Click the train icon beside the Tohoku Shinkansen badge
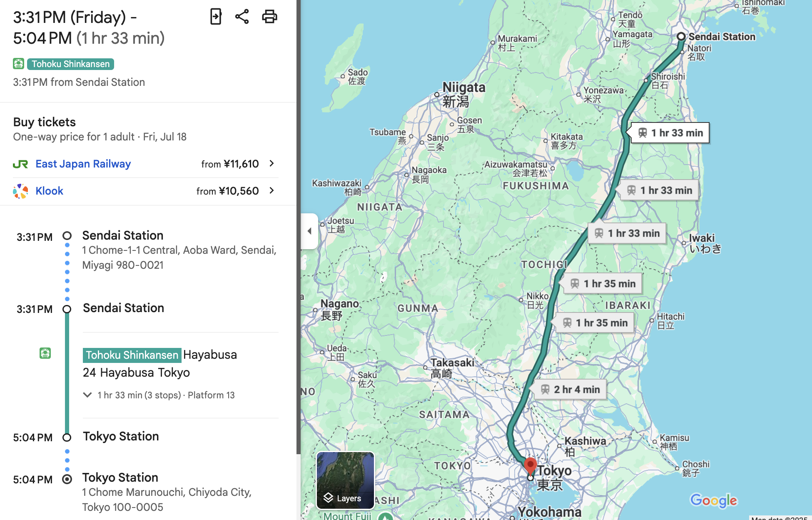Image resolution: width=812 pixels, height=520 pixels. tap(18, 64)
